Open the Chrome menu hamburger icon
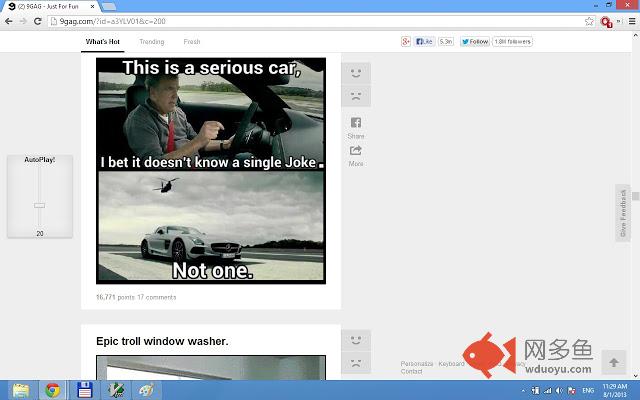The image size is (640, 400). [x=632, y=21]
